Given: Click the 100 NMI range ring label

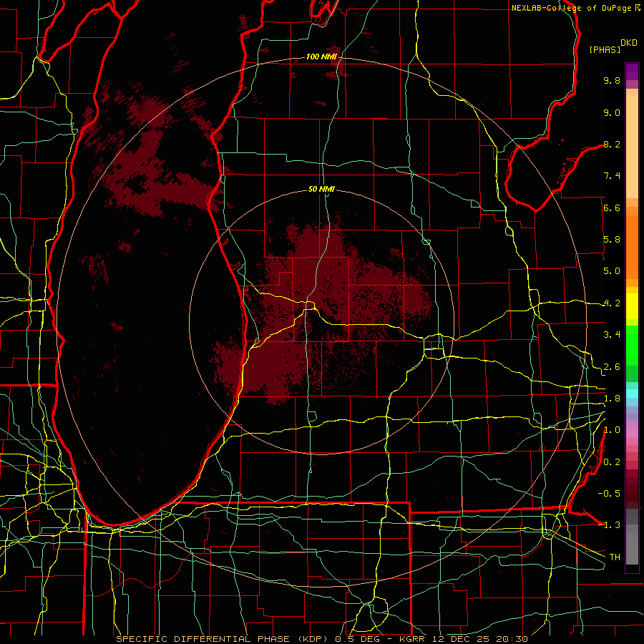Looking at the screenshot, I should click(321, 57).
